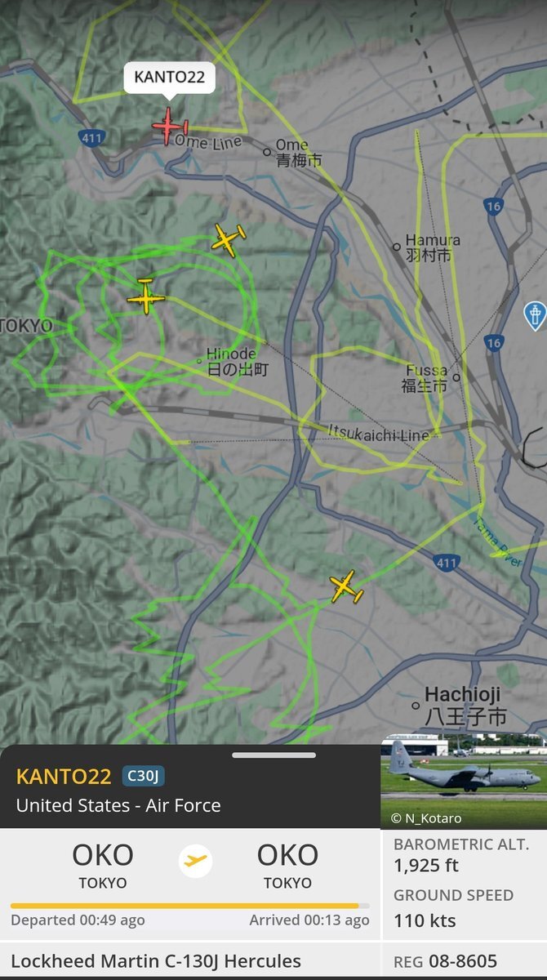Open the registration 08-8605 details
Screen dimensions: 547x980
[464, 961]
